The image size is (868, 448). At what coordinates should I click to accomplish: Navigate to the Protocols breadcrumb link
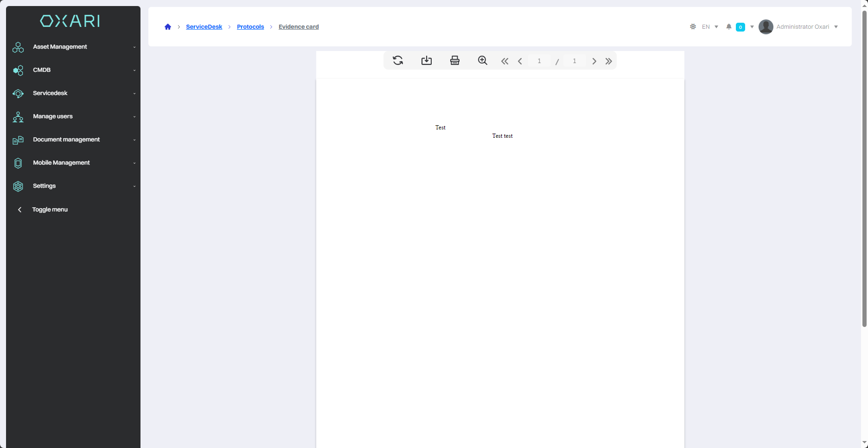(250, 27)
